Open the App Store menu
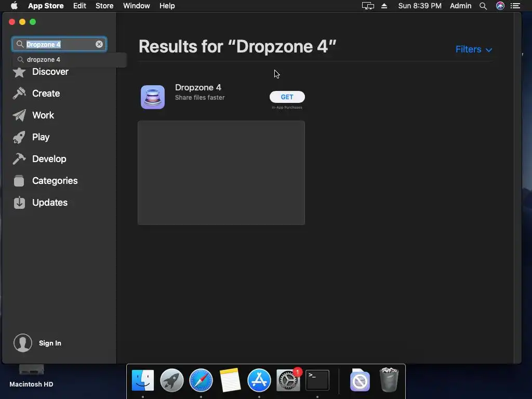The height and width of the screenshot is (399, 532). point(46,6)
